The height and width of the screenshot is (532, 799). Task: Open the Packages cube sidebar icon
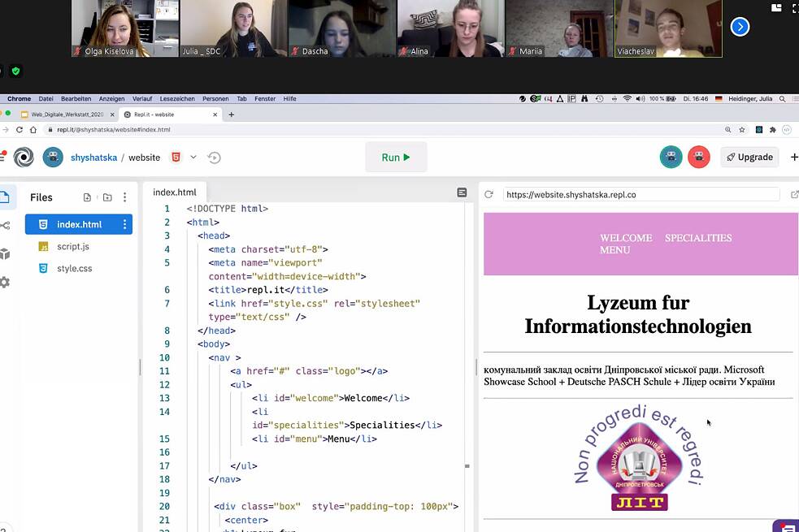pyautogui.click(x=5, y=253)
